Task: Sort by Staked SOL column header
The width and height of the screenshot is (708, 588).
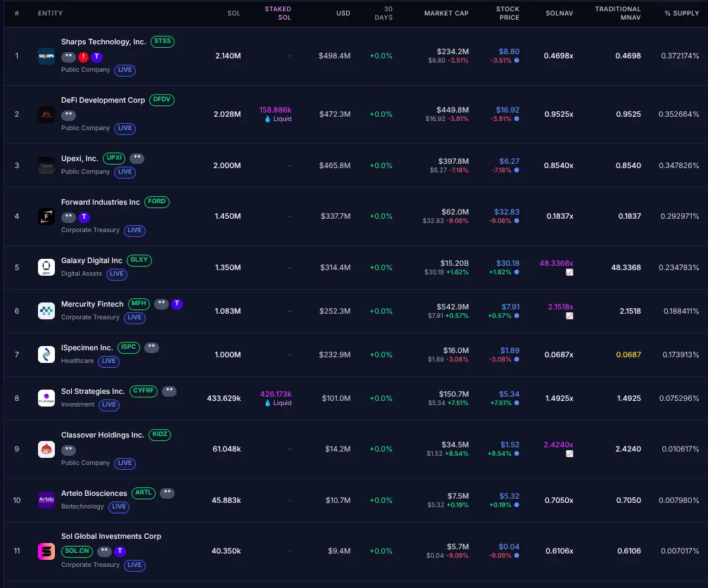Action: 278,13
